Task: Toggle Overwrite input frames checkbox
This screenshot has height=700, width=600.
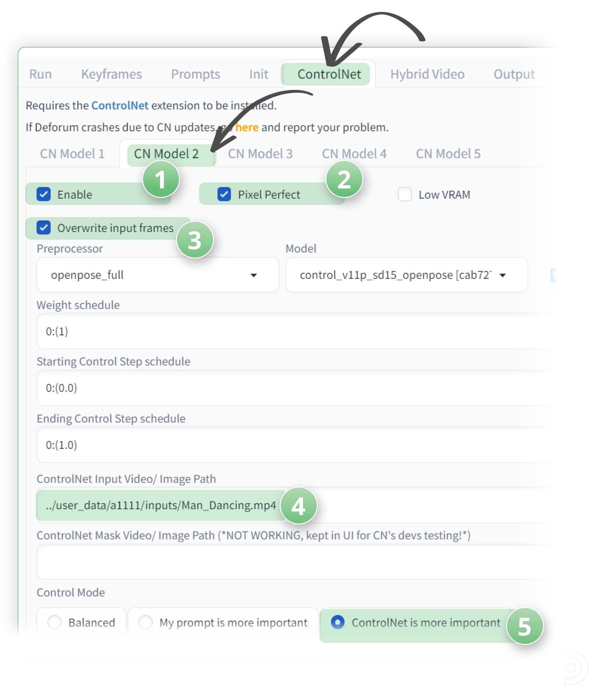Action: [x=43, y=228]
